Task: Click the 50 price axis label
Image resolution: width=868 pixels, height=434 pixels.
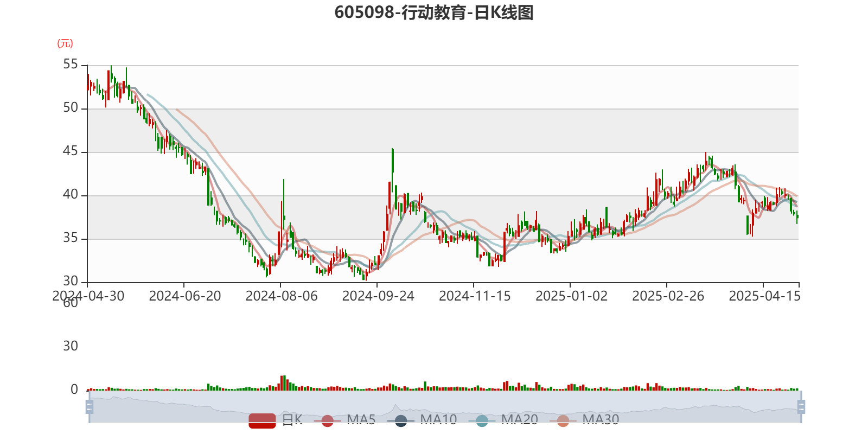Action: [x=71, y=108]
